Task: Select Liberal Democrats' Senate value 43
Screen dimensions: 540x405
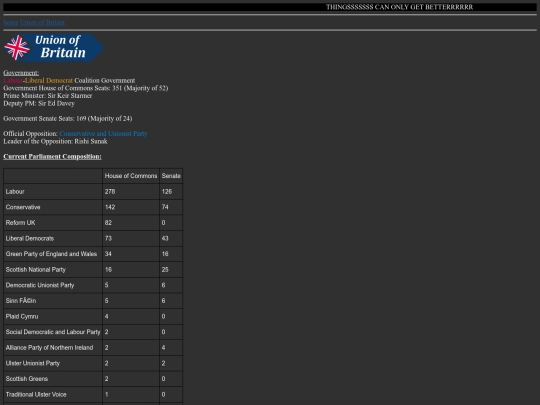Action: point(165,238)
